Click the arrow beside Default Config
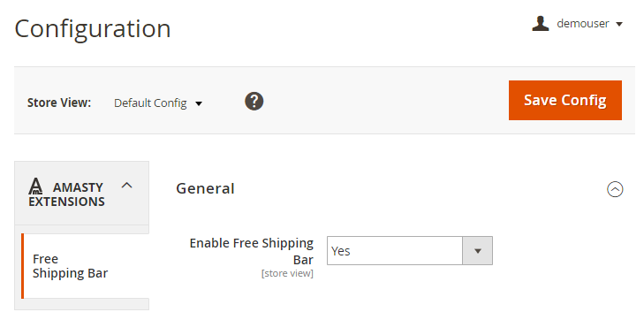Viewport: 644px width, 335px height. (199, 103)
